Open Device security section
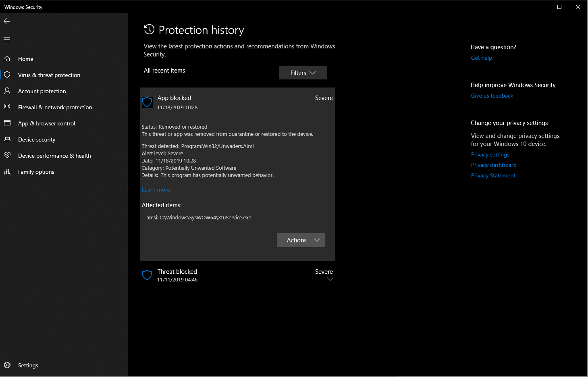588x377 pixels. point(64,140)
